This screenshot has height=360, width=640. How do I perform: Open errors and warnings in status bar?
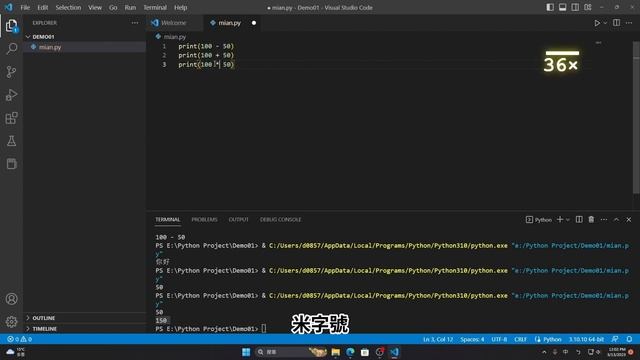[x=19, y=339]
